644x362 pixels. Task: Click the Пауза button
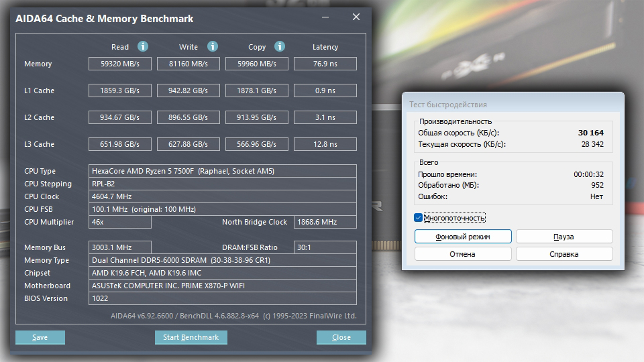pos(564,237)
